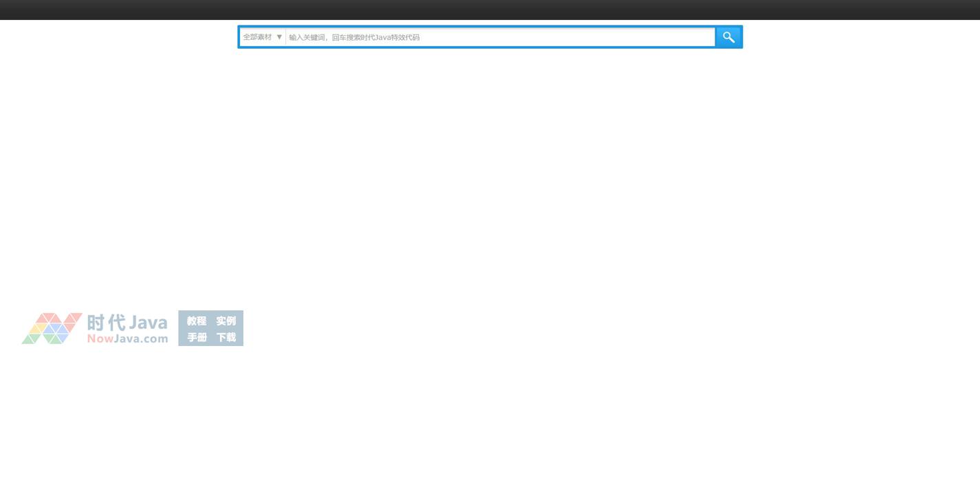This screenshot has width=980, height=494.
Task: Open 手册 from the logo badge
Action: pyautogui.click(x=197, y=337)
